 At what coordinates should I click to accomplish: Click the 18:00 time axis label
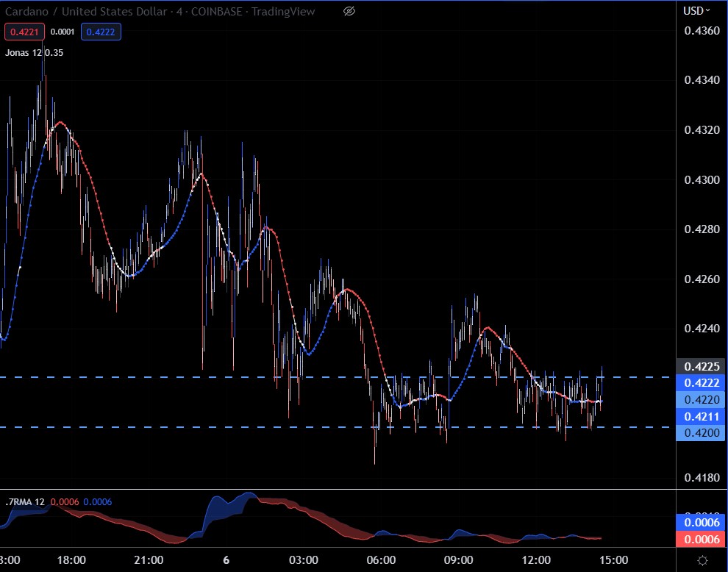(x=72, y=560)
